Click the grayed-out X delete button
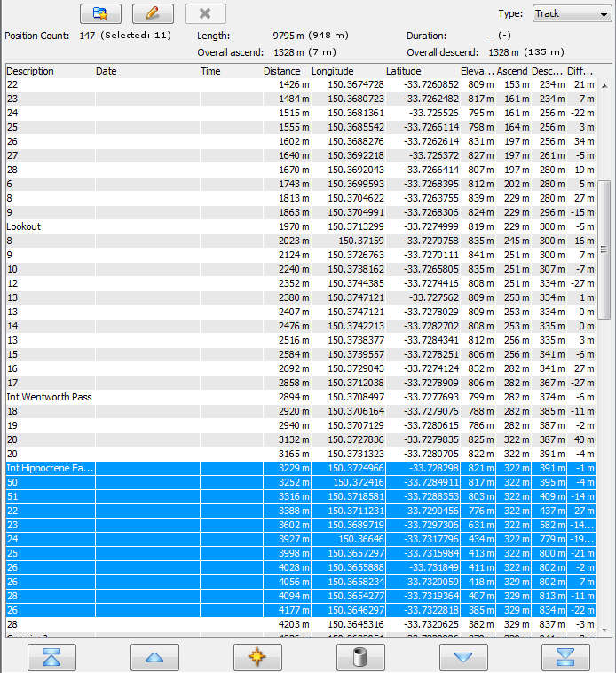The height and width of the screenshot is (673, 616). click(x=205, y=13)
